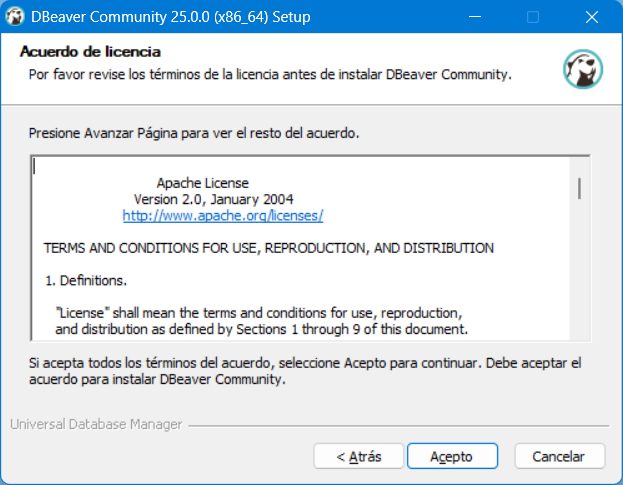The image size is (623, 485).
Task: Click the '1. Definitions.' line
Action: [x=86, y=281]
